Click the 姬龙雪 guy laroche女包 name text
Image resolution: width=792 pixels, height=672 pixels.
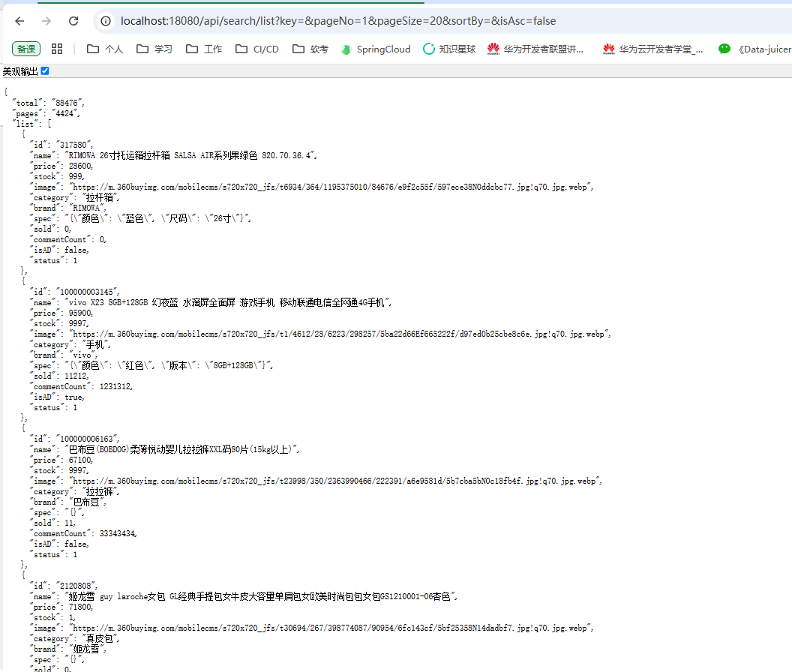point(261,597)
